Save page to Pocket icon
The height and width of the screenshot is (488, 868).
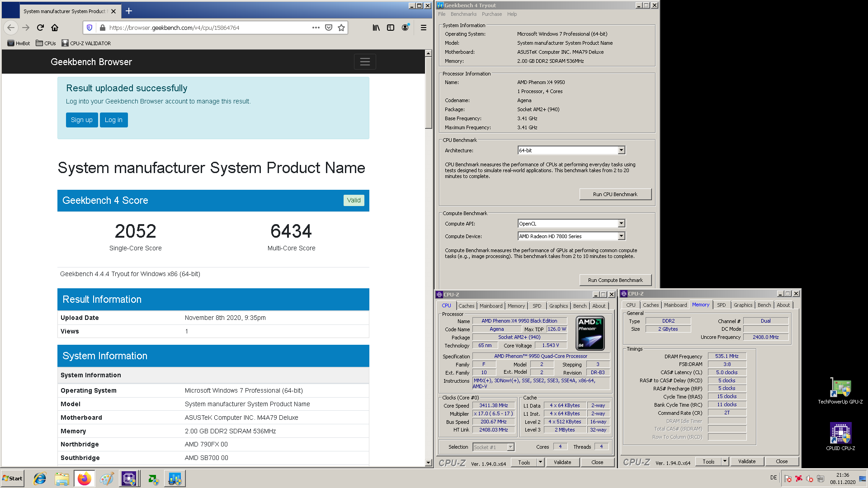click(x=329, y=28)
